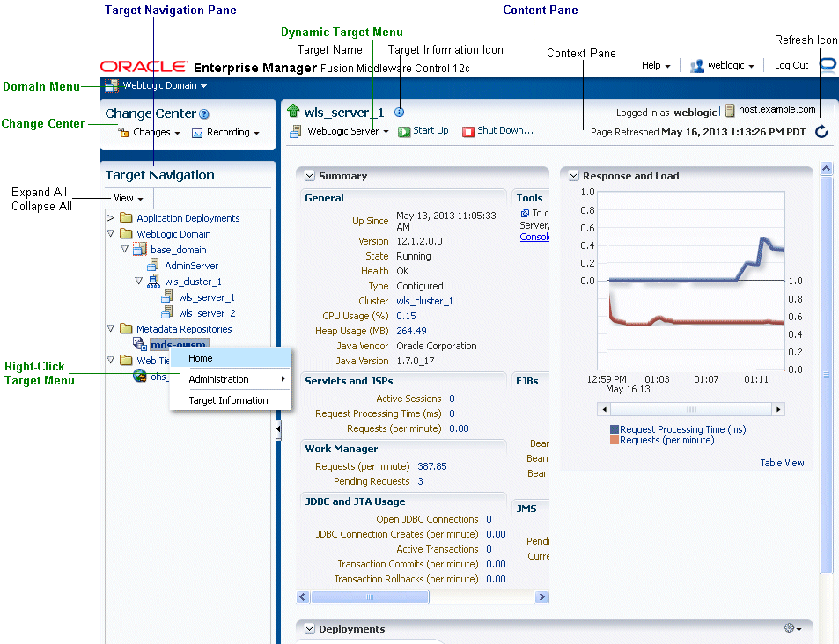
Task: Click the Request Processing Time legend swatch
Action: (x=615, y=429)
